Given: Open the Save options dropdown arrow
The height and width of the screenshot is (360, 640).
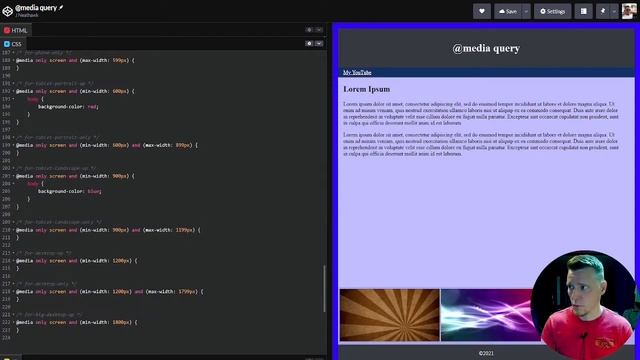Looking at the screenshot, I should (x=526, y=11).
